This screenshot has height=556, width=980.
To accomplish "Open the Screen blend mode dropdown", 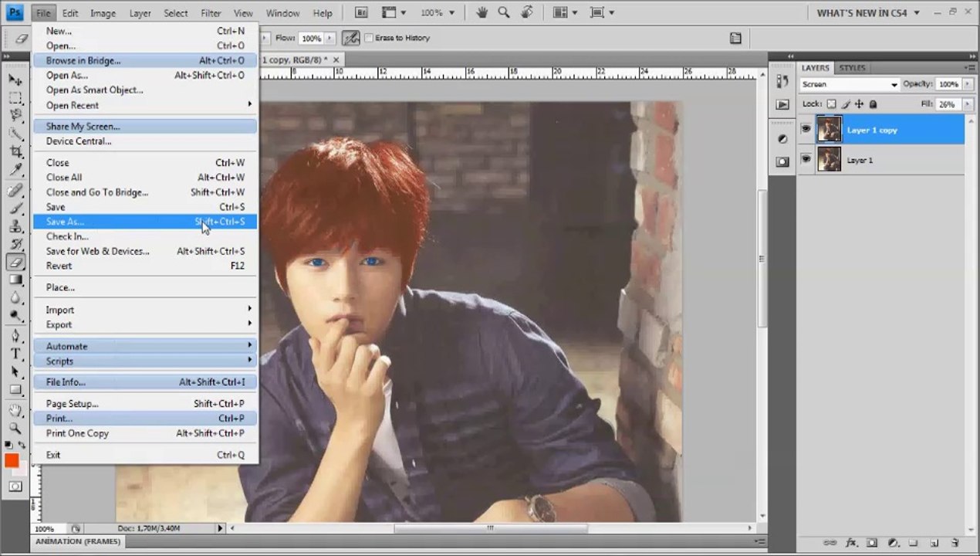I will coord(849,84).
